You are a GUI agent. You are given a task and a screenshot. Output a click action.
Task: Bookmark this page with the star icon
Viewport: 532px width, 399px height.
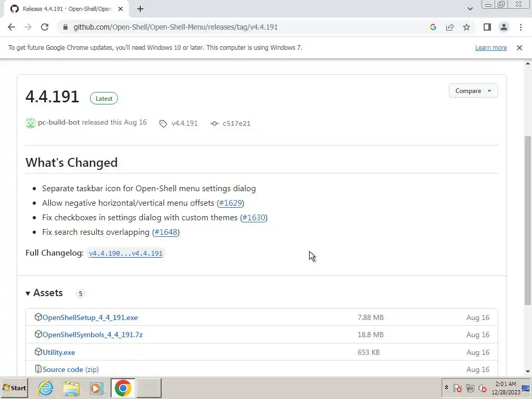coord(467,27)
